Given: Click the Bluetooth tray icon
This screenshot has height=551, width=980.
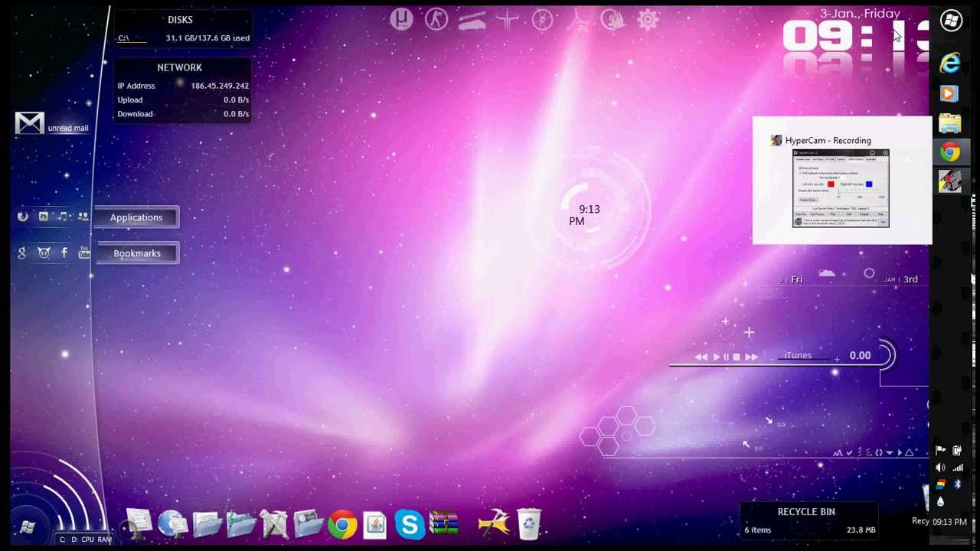Looking at the screenshot, I should (957, 484).
